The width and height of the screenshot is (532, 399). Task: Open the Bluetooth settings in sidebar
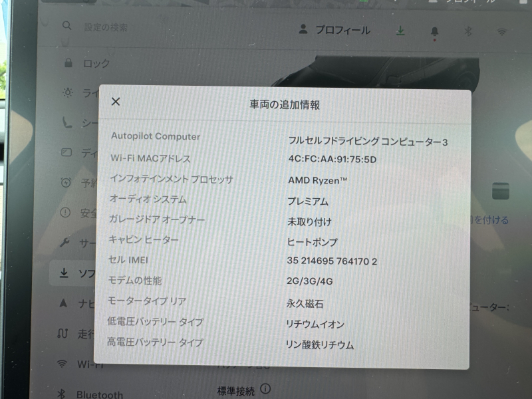click(90, 394)
